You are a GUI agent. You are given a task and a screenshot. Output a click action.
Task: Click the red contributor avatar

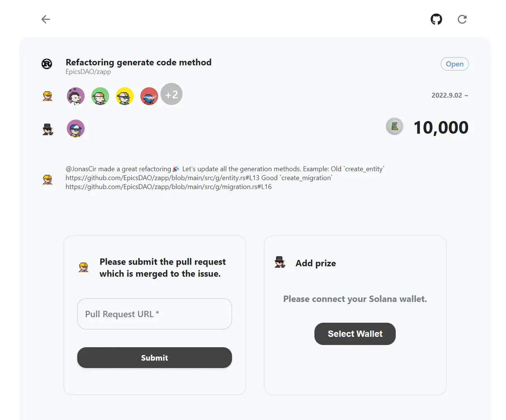pos(149,96)
